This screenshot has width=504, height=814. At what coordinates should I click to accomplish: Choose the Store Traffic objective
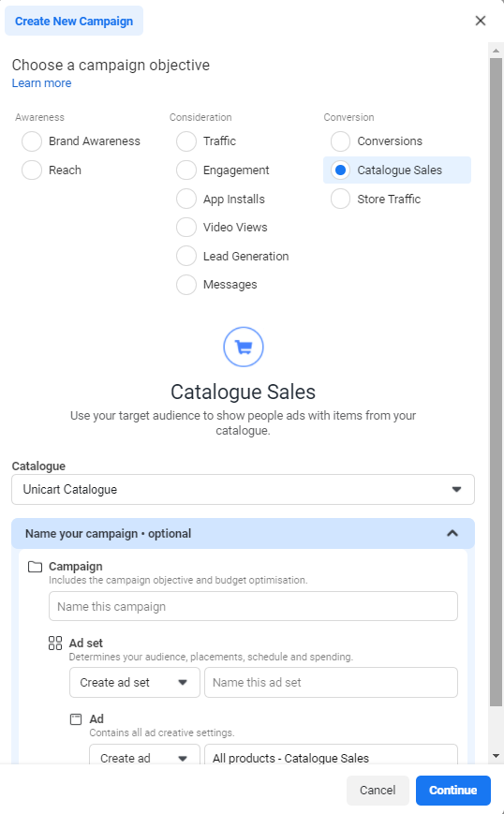pos(340,199)
